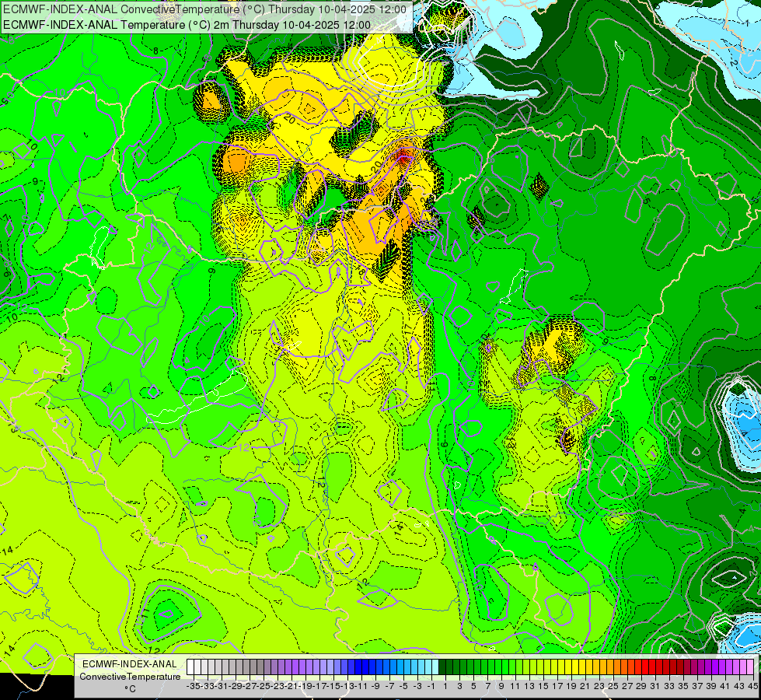Viewport: 761px width, 700px height.
Task: Click the 41 legend scale label
Action: [724, 687]
